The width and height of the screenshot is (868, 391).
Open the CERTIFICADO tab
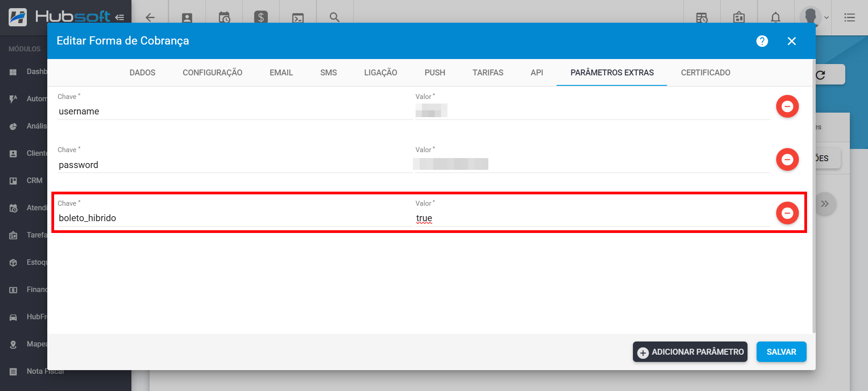point(706,73)
